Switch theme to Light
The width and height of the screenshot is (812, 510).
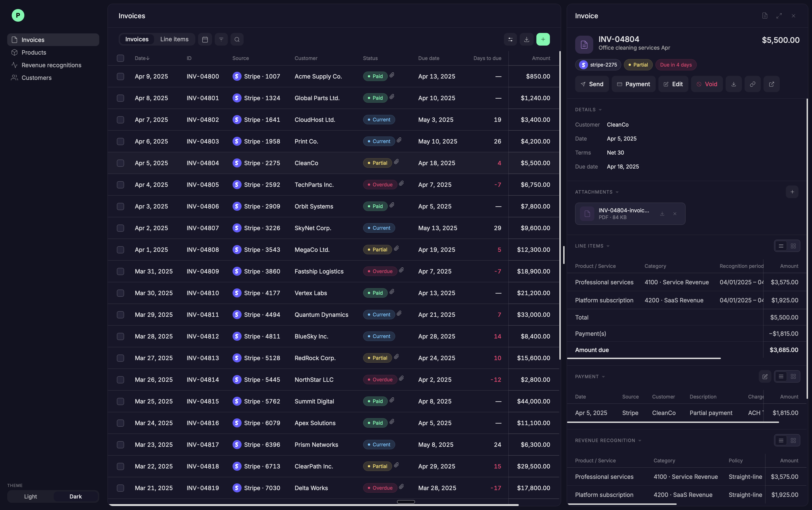click(x=30, y=496)
